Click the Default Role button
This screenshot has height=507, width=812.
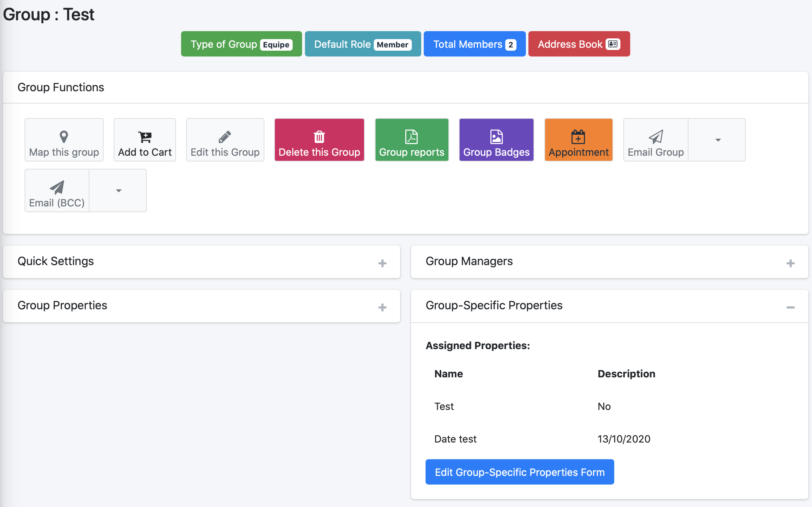point(363,44)
